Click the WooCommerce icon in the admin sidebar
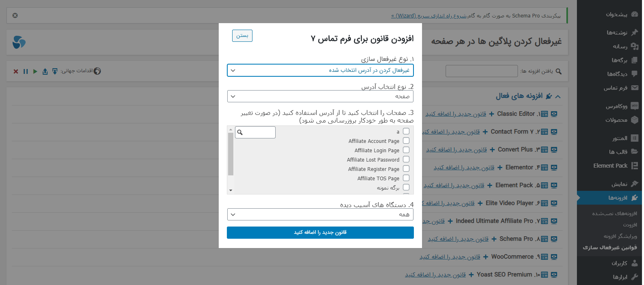Viewport: 644px width, 285px height. tap(635, 106)
